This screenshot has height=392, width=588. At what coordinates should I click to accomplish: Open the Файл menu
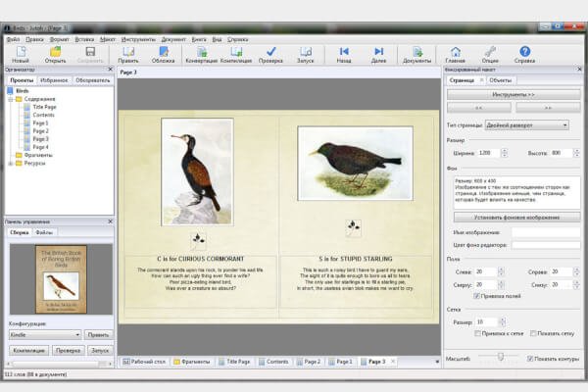13,39
